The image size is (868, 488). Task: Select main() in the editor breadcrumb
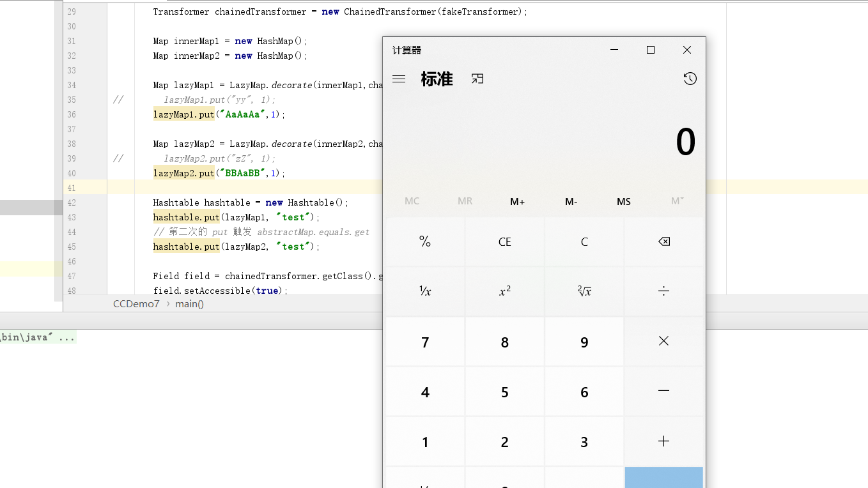click(190, 303)
